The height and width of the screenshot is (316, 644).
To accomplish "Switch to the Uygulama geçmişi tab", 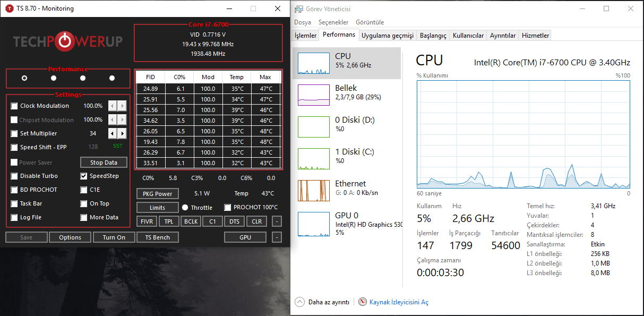I will (x=388, y=36).
